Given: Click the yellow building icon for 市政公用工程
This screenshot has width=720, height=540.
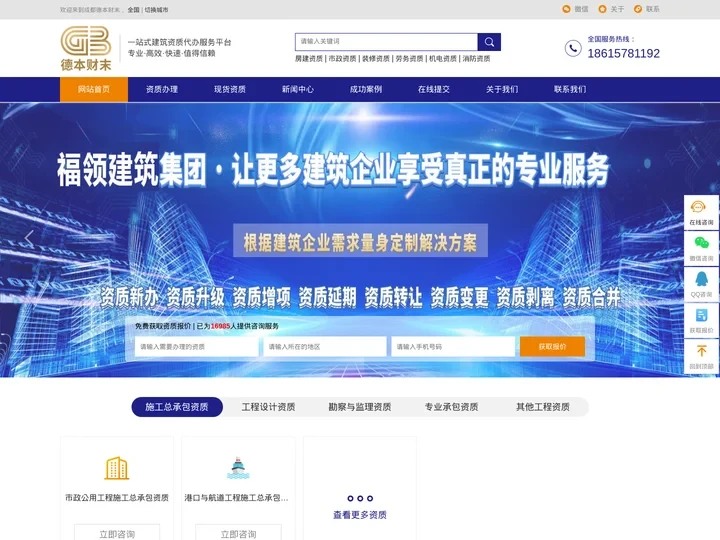Looking at the screenshot, I should pyautogui.click(x=117, y=468).
